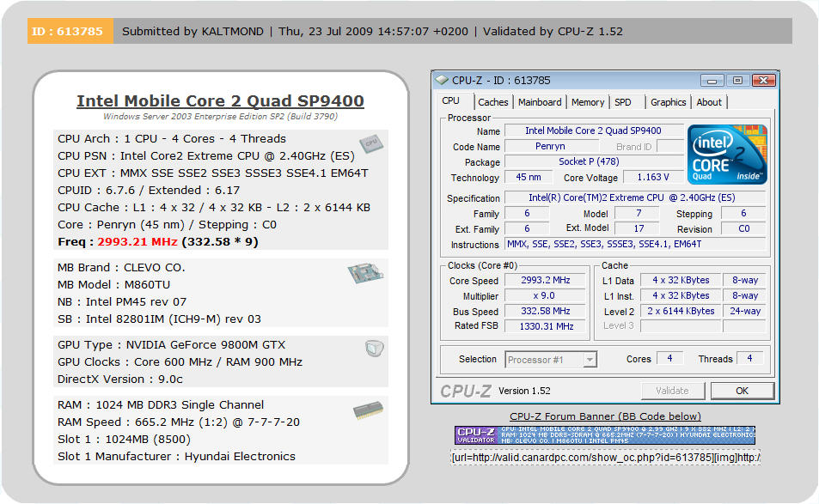Click the Level 2 value 2 x 6144 KBytes
This screenshot has height=504, width=819.
(681, 311)
